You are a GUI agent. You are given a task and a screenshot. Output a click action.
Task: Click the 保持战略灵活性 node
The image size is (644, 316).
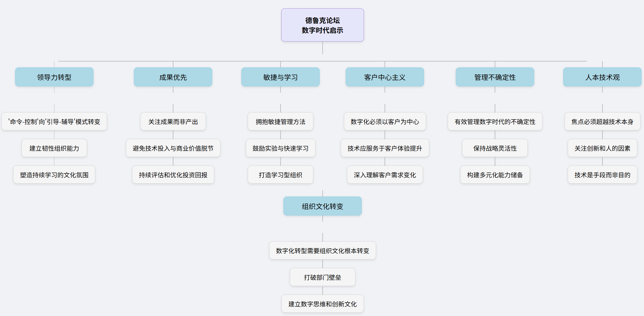click(495, 148)
